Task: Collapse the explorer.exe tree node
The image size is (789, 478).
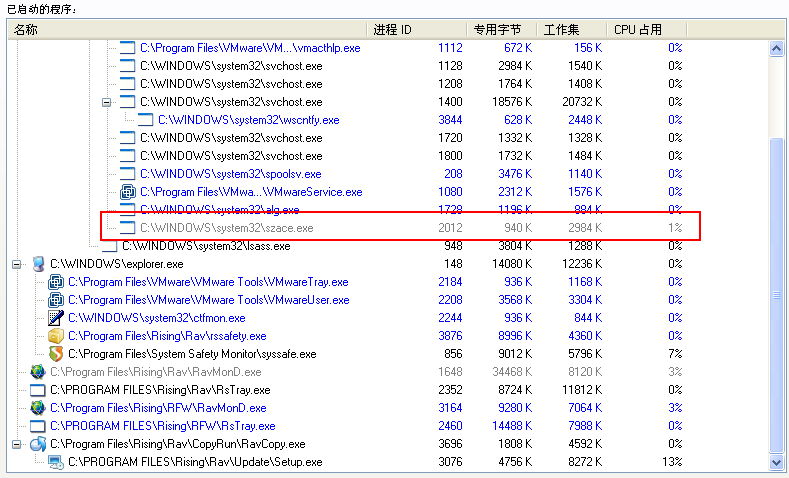Action: [x=17, y=264]
